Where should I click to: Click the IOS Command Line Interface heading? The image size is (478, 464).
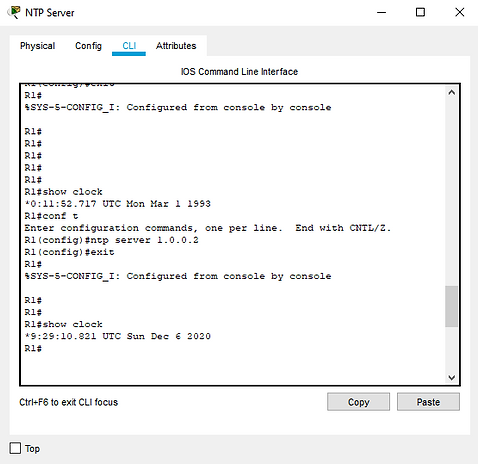tap(239, 72)
